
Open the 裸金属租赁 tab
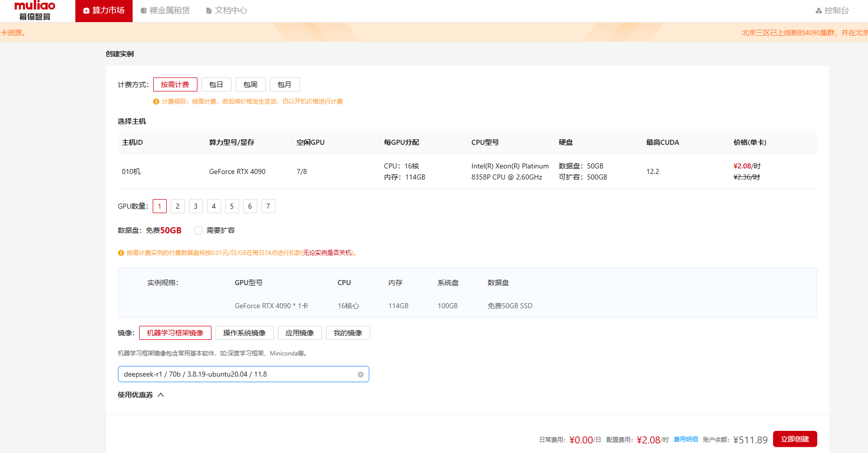pyautogui.click(x=165, y=11)
